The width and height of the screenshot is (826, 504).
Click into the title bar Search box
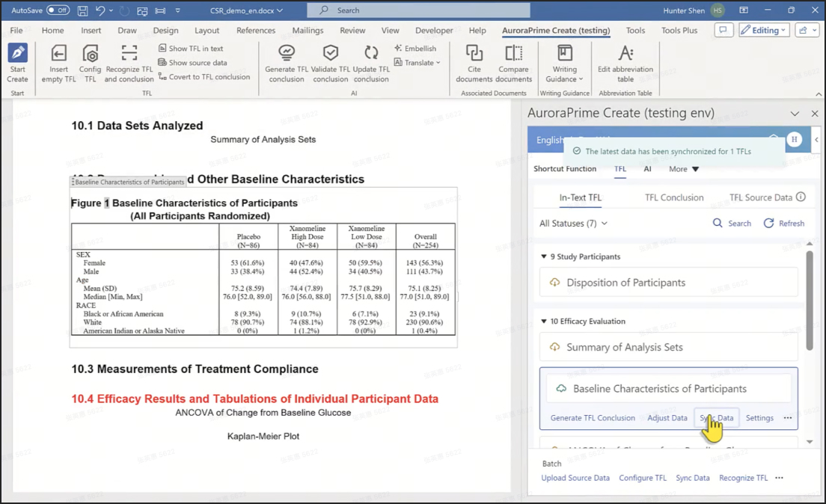[x=419, y=10]
